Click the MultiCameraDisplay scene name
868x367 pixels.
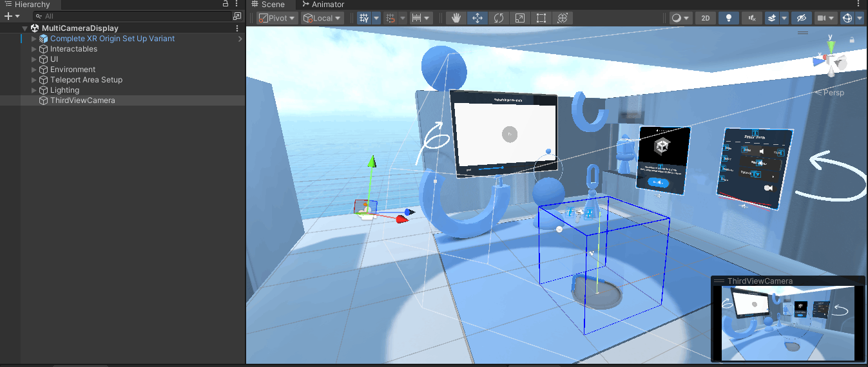pos(80,28)
